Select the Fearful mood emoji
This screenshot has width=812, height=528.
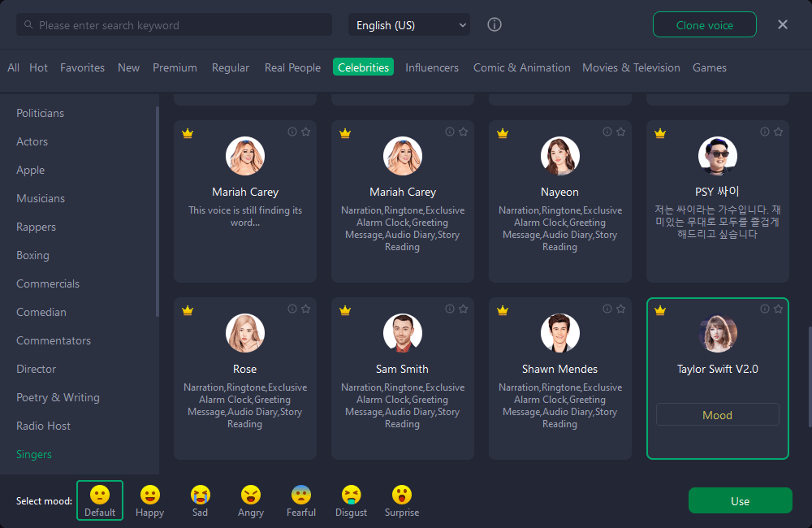(x=301, y=500)
